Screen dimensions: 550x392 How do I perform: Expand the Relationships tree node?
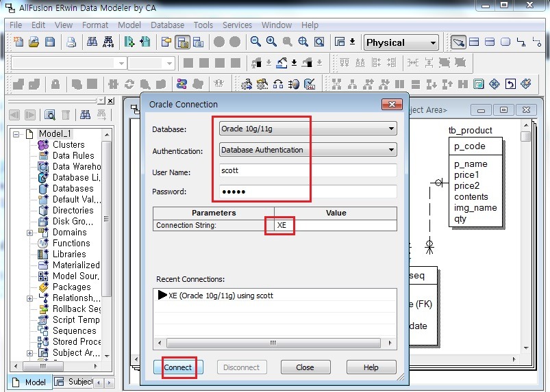[30, 298]
